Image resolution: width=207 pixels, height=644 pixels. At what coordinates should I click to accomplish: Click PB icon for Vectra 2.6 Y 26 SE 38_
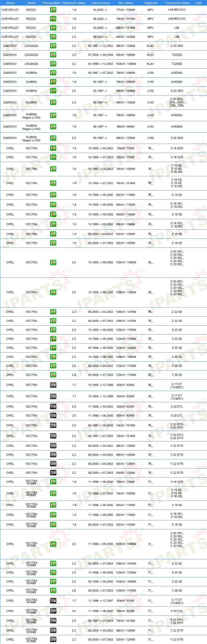pyautogui.click(x=53, y=375)
